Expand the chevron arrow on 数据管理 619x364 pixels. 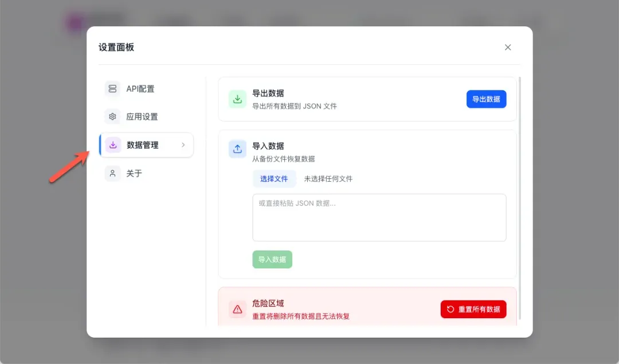[x=183, y=145]
